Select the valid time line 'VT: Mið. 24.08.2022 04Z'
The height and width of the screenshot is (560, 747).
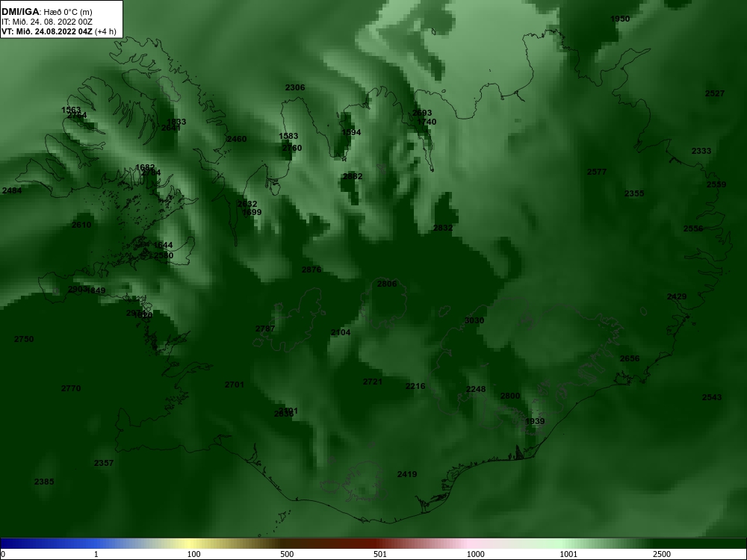pos(47,31)
